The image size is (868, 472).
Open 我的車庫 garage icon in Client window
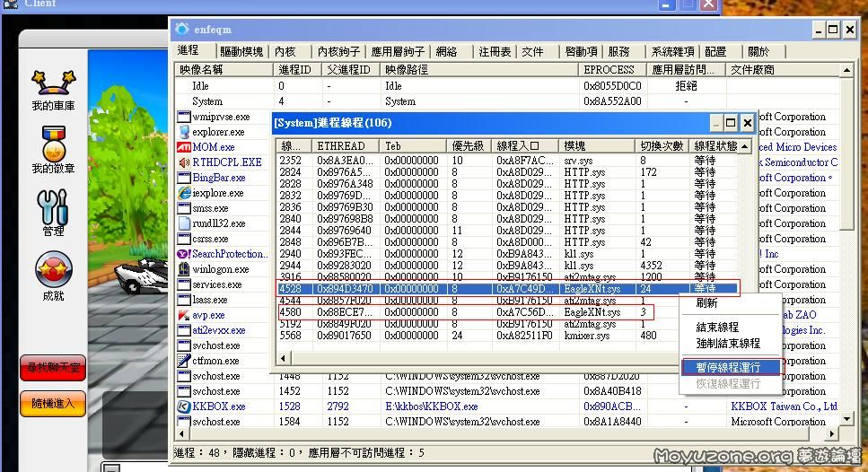pos(53,83)
